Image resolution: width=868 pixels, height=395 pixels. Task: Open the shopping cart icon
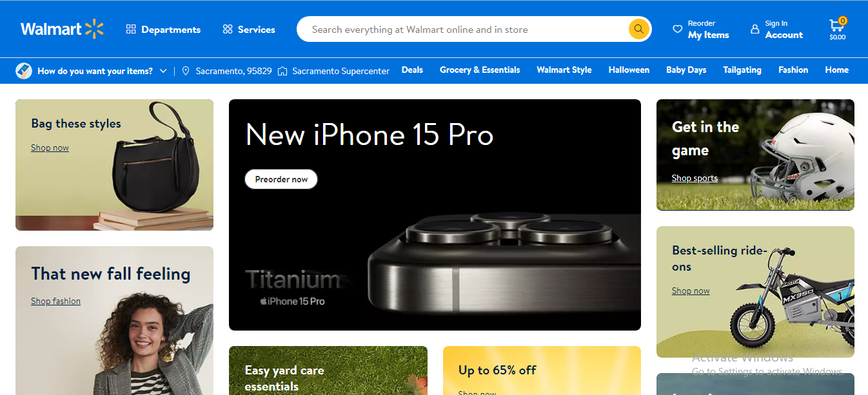(x=836, y=26)
